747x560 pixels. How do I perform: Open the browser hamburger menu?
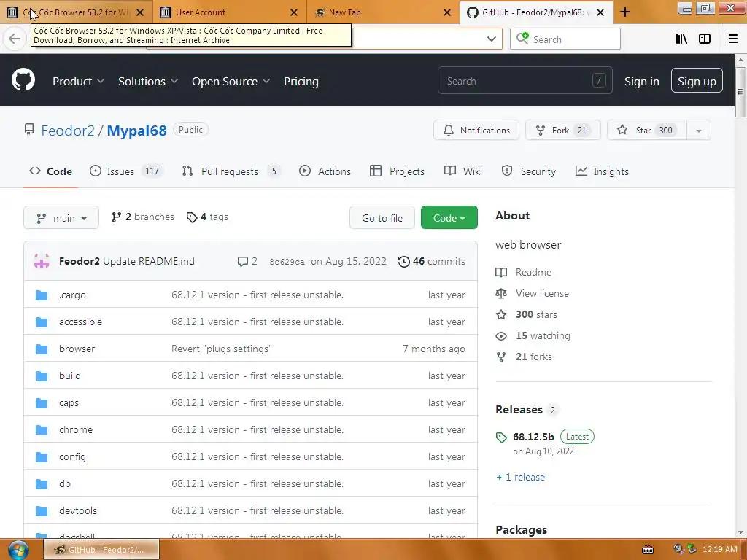click(x=733, y=39)
